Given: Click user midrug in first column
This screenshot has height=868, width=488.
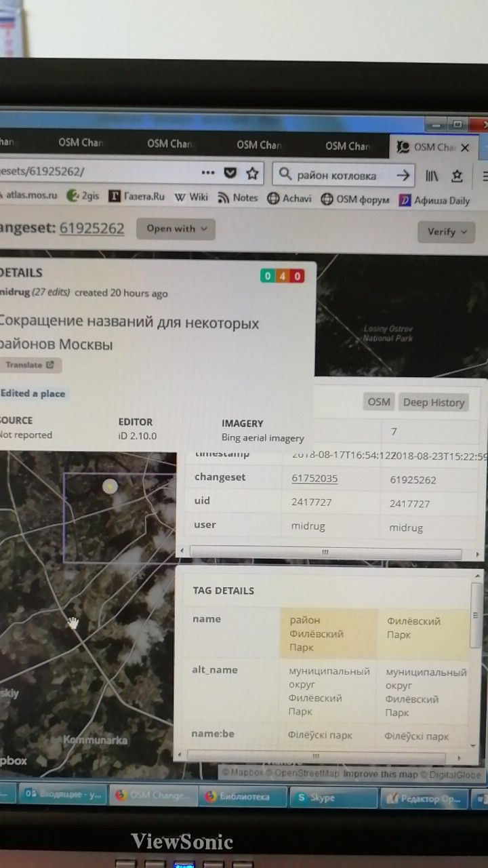Looking at the screenshot, I should [309, 526].
